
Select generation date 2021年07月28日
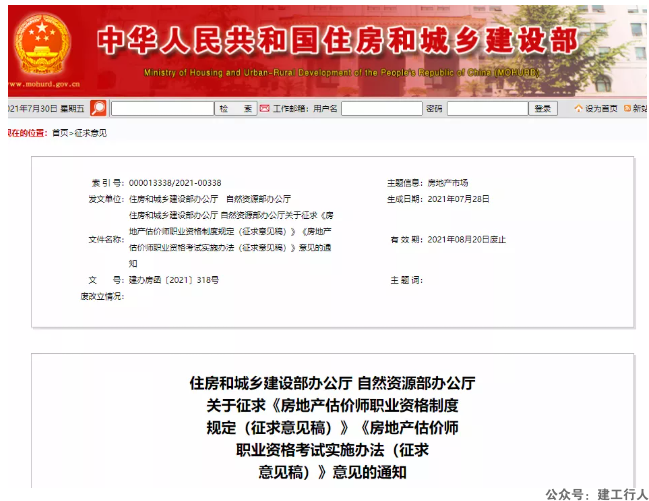459,199
